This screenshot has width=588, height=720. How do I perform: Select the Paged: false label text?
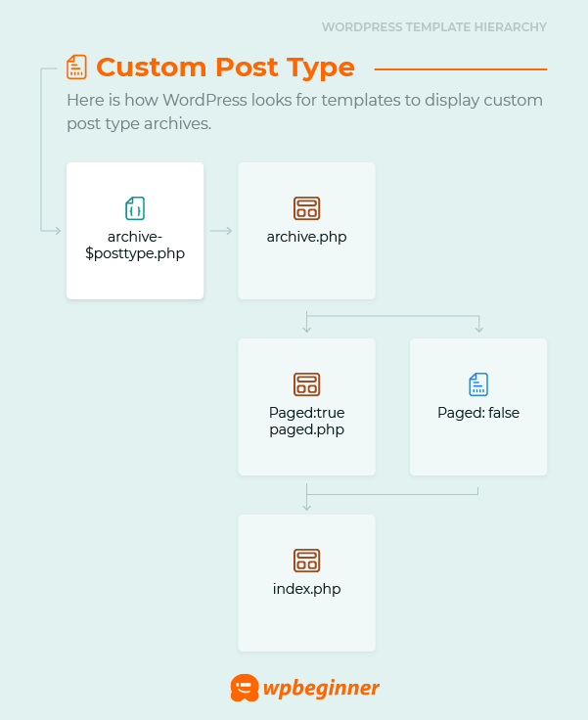pyautogui.click(x=477, y=413)
